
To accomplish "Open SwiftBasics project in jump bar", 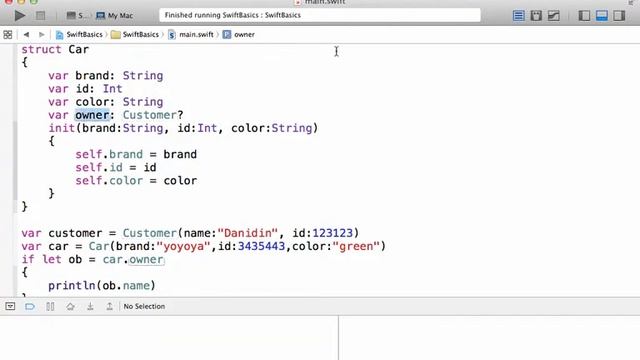I will pos(79,35).
